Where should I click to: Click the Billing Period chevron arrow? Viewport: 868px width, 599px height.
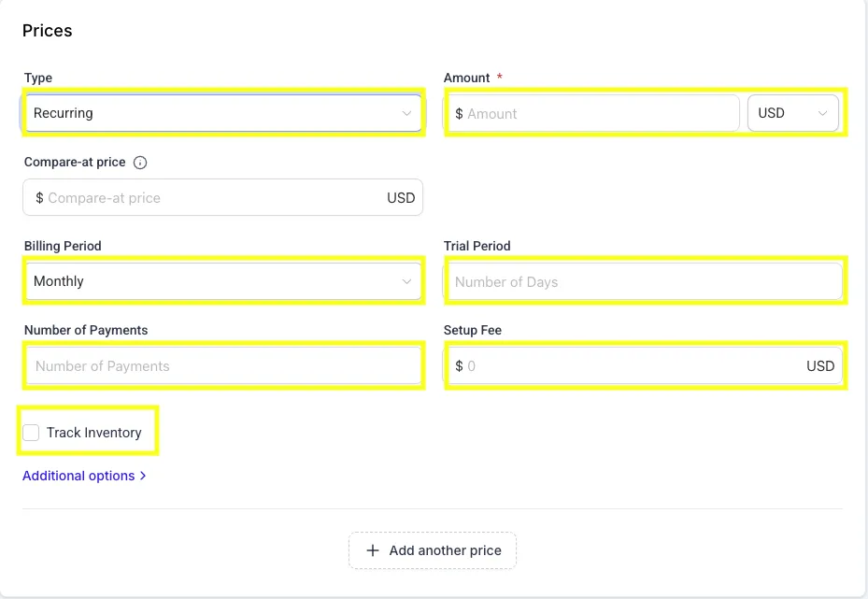(406, 281)
